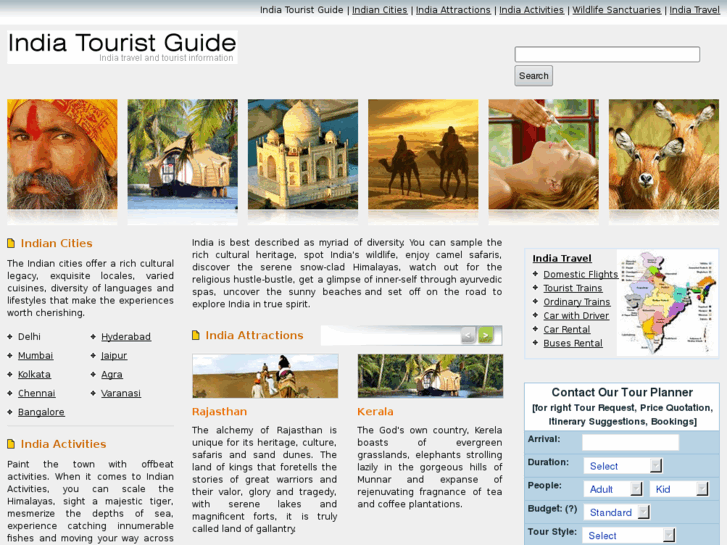Viewport: 727px width, 545px height.
Task: Click the page icon beside India Activities heading
Action: [11, 444]
